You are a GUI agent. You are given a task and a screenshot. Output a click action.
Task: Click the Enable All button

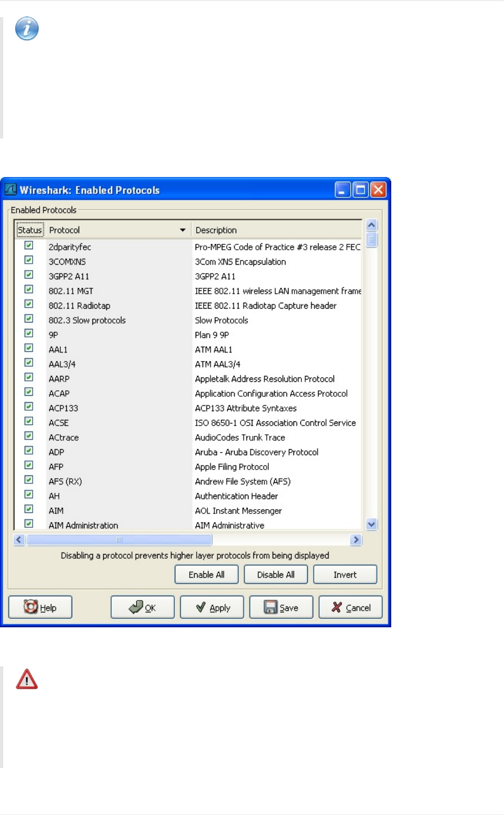pos(206,574)
